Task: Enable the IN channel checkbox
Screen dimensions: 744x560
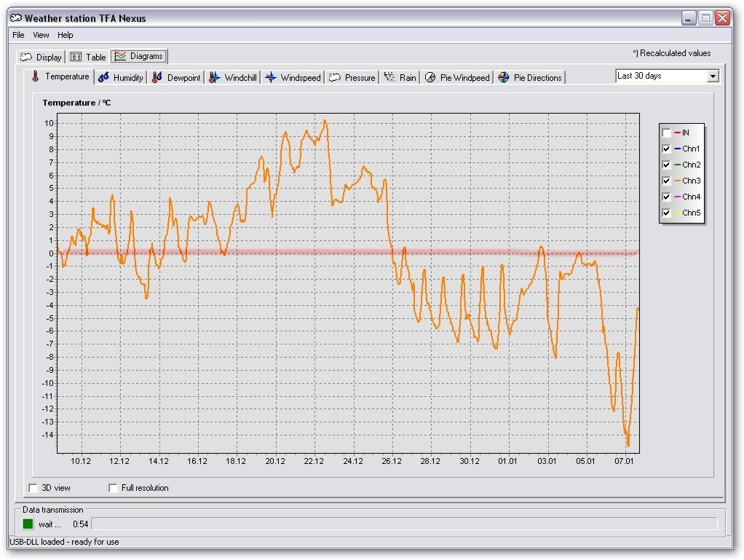Action: (666, 133)
